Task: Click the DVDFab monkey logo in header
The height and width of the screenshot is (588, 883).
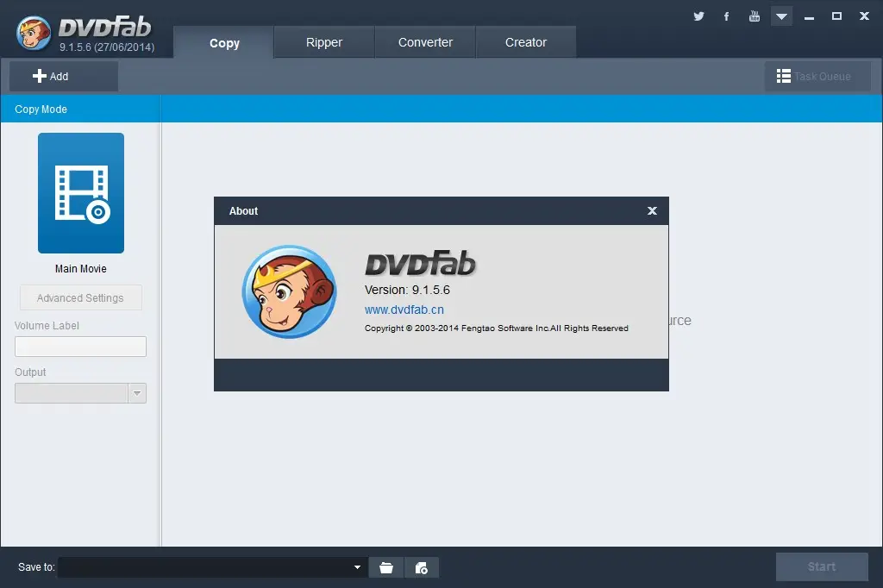Action: [x=34, y=33]
